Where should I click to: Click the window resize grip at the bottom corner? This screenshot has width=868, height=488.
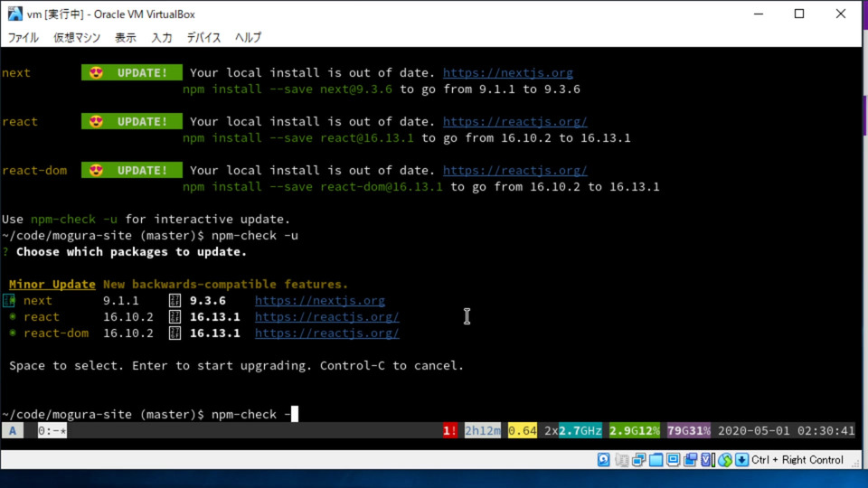[856, 463]
